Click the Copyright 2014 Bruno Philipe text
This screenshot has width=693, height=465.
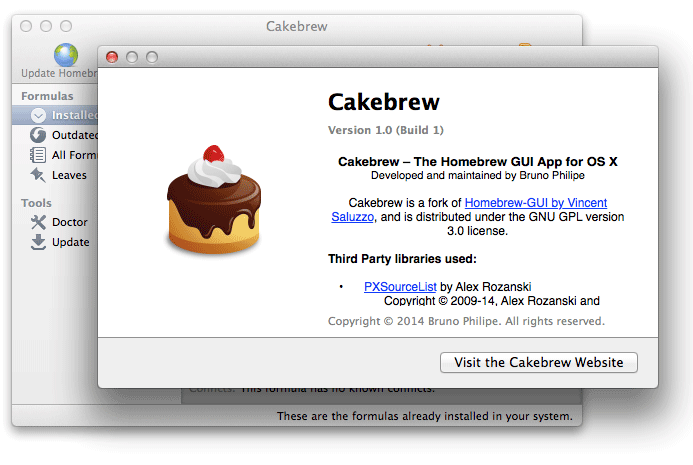pyautogui.click(x=466, y=321)
